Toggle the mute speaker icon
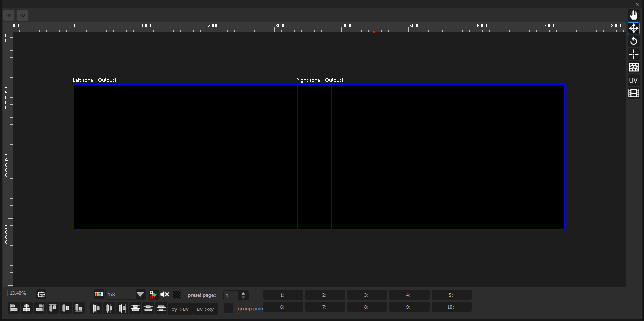This screenshot has width=644, height=321. pos(165,294)
